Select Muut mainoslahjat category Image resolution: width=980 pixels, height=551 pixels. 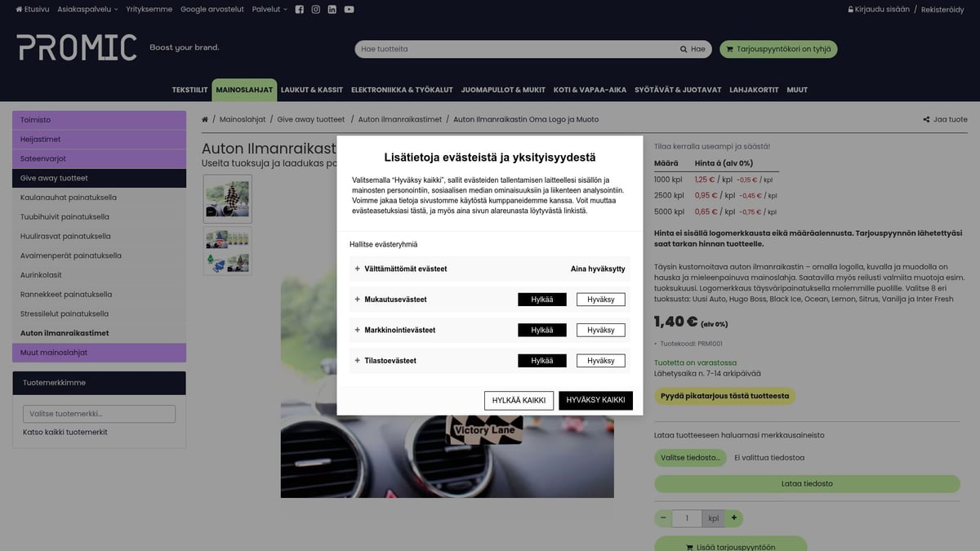coord(99,353)
